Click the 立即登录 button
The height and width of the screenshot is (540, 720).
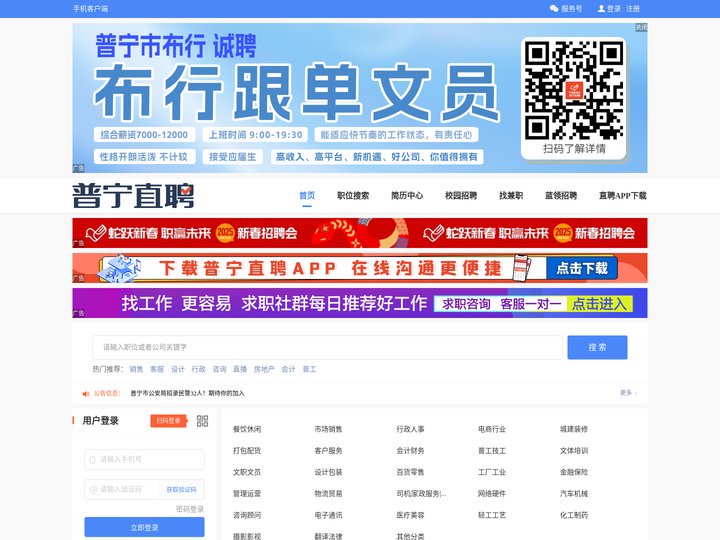coord(144,528)
